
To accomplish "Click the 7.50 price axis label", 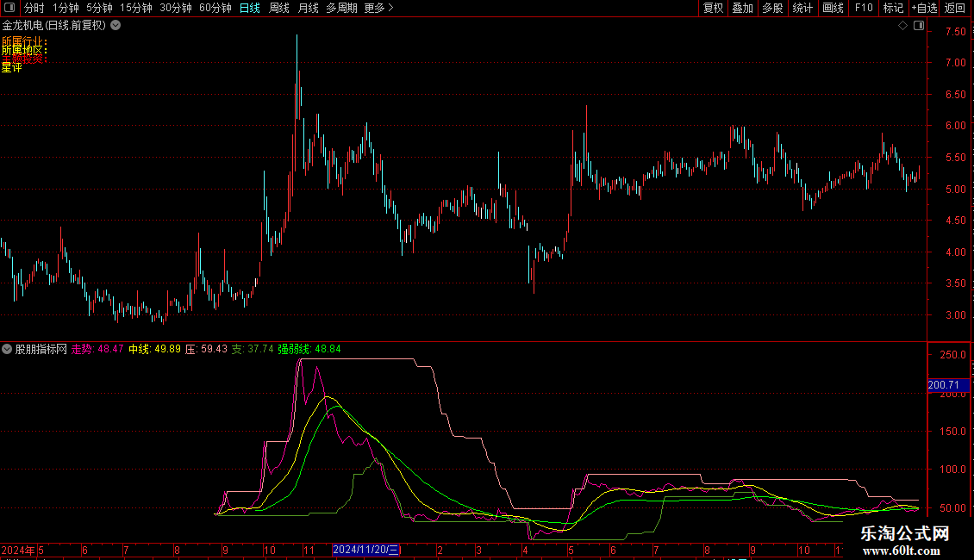I will coord(955,32).
